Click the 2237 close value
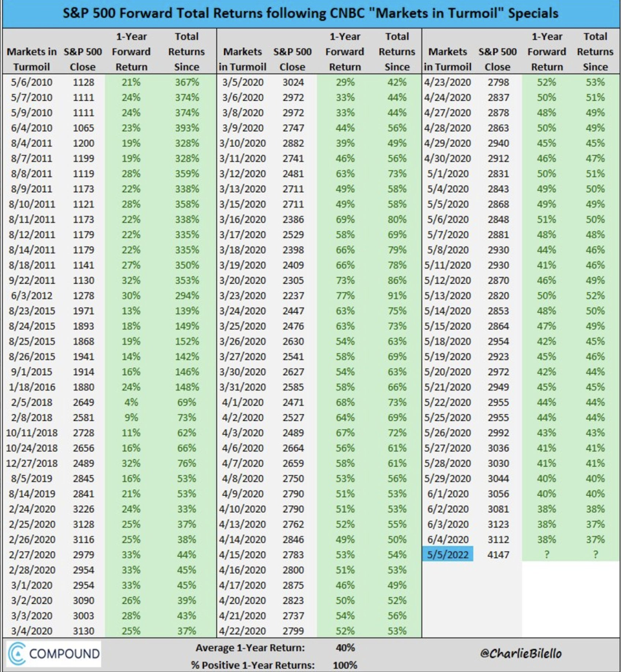The height and width of the screenshot is (672, 621). pos(293,296)
